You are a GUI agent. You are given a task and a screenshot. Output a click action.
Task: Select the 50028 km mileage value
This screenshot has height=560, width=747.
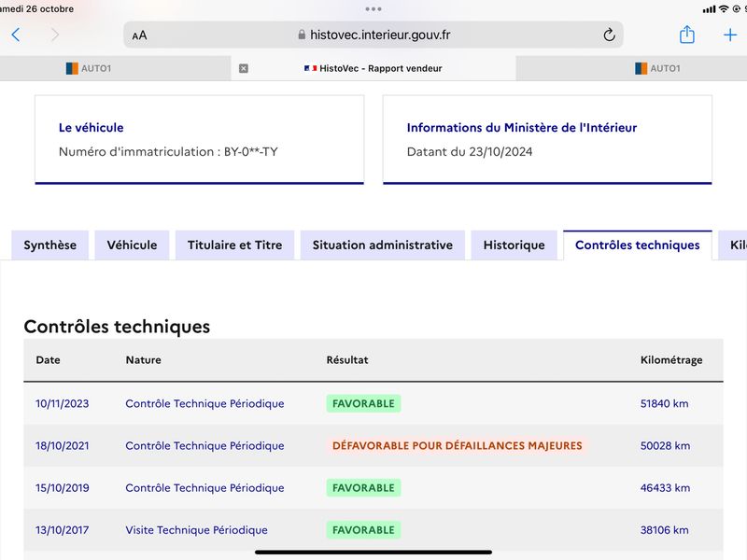click(665, 446)
